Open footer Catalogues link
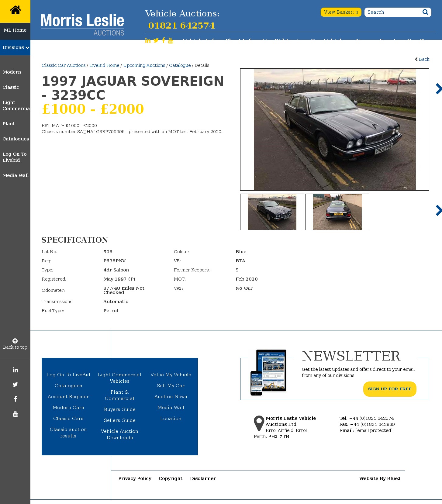This screenshot has width=442, height=504. [68, 386]
